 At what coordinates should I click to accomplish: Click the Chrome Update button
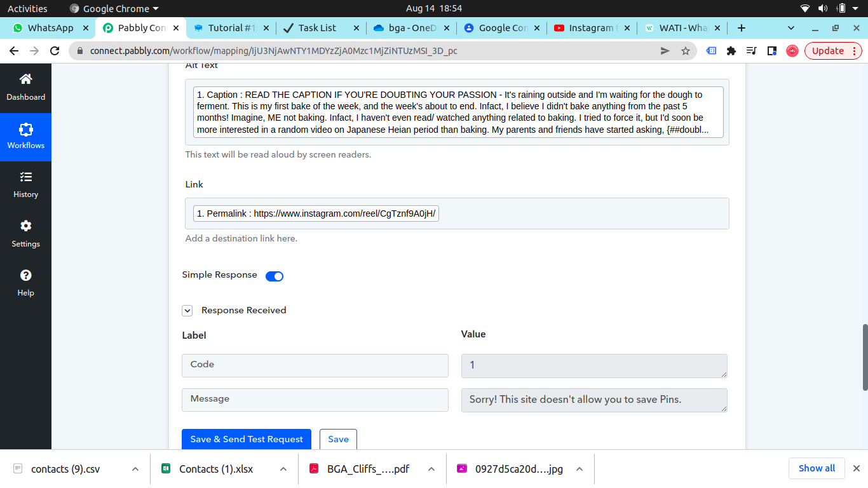(833, 51)
